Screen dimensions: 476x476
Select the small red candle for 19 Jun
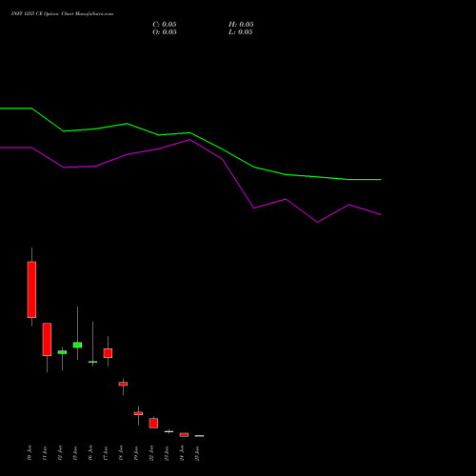click(138, 413)
